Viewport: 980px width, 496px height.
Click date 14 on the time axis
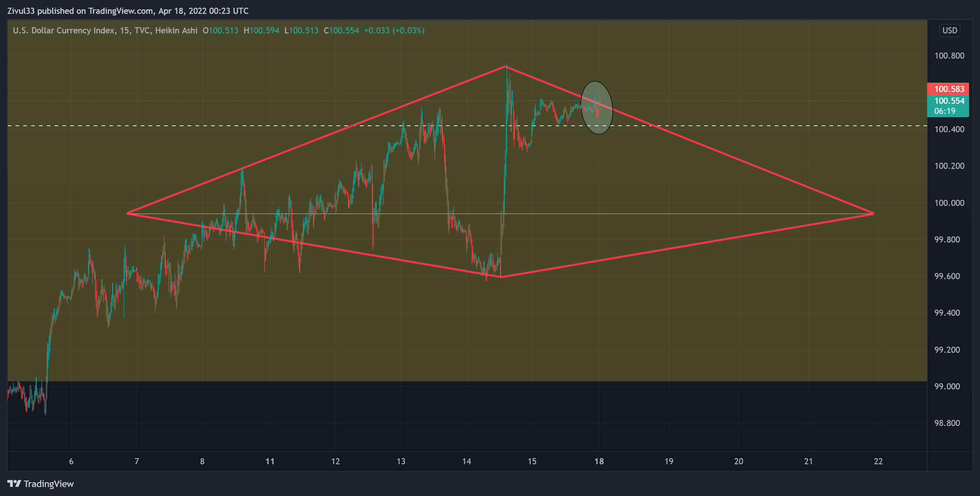click(466, 461)
